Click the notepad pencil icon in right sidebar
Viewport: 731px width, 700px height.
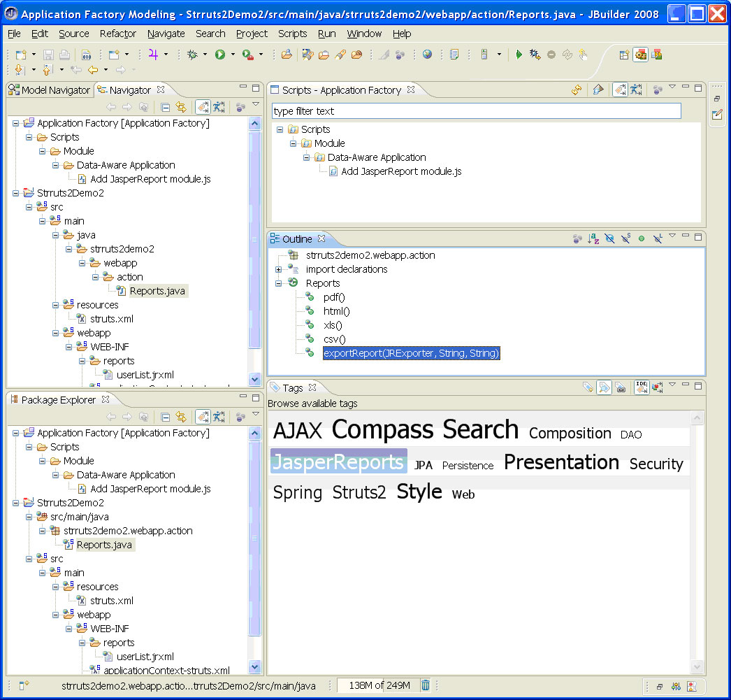coord(717,114)
